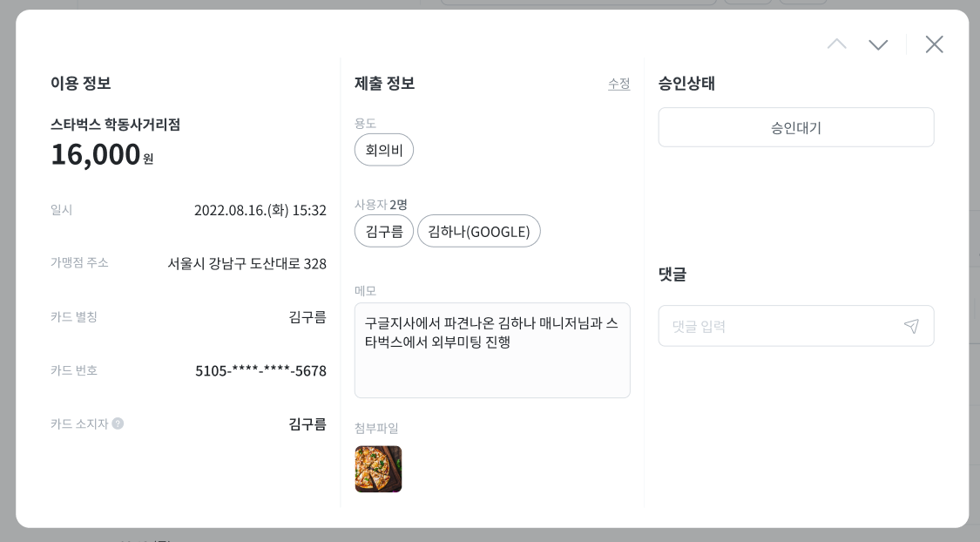Click inside the 메모 text area
980x542 pixels.
click(492, 350)
